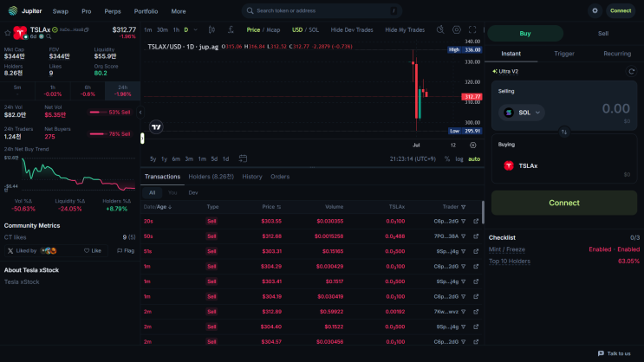
Task: Click the Jupiter logo
Action: (24, 11)
